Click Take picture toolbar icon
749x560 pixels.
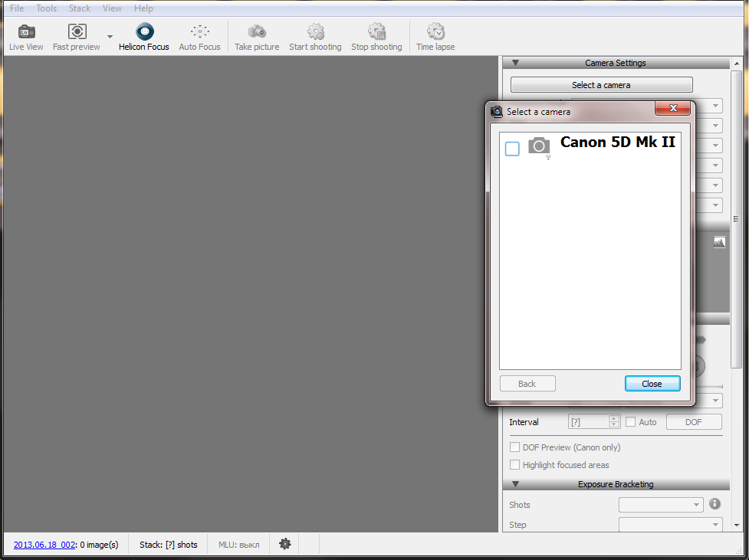click(257, 38)
